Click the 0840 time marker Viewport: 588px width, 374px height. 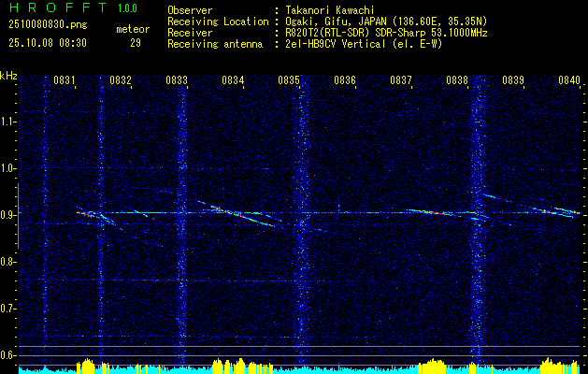tap(569, 80)
